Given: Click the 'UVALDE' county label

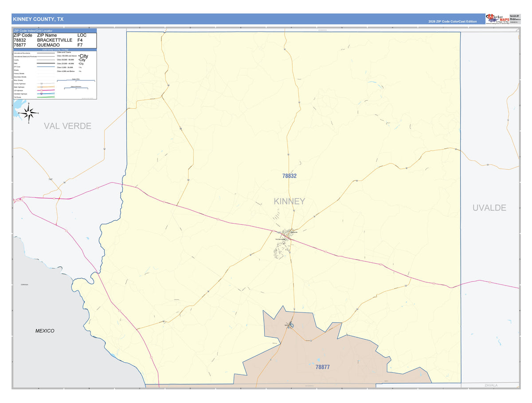Looking at the screenshot, I should pos(489,208).
